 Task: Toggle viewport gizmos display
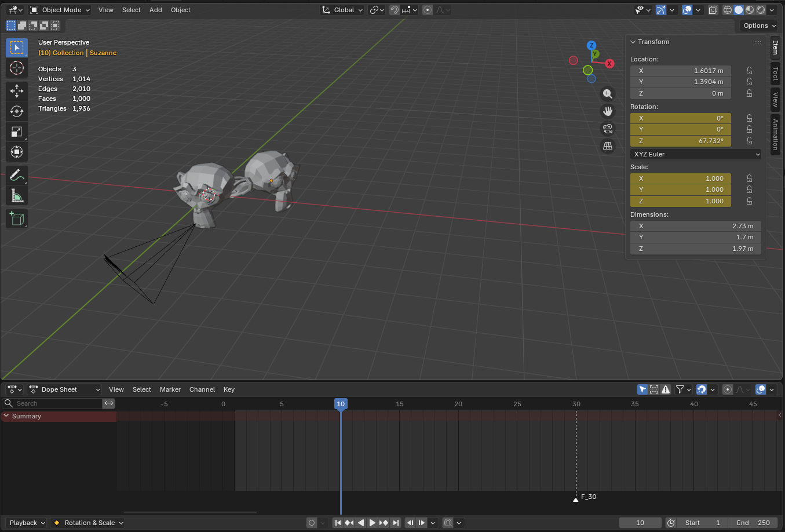tap(661, 10)
